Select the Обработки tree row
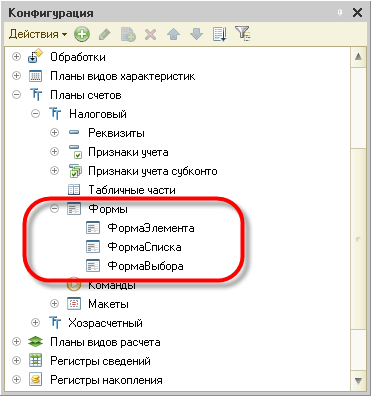 78,57
